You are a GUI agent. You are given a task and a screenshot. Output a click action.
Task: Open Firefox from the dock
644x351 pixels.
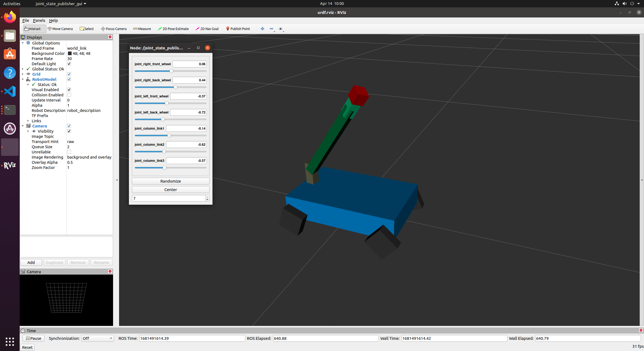(10, 17)
